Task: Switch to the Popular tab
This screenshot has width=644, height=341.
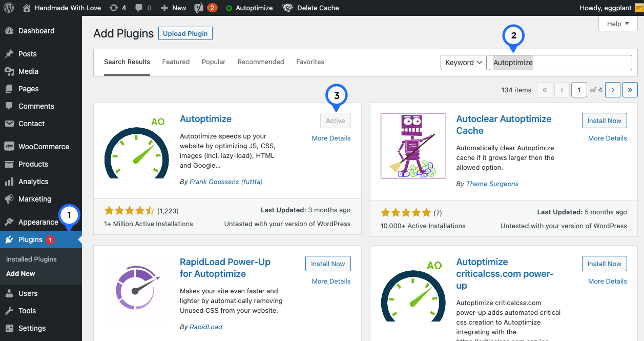Action: point(214,62)
